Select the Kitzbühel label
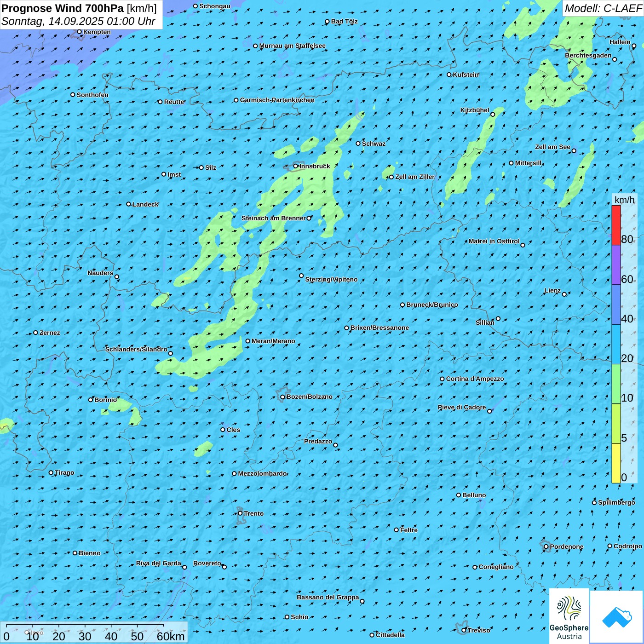The width and height of the screenshot is (644, 644). tap(475, 110)
